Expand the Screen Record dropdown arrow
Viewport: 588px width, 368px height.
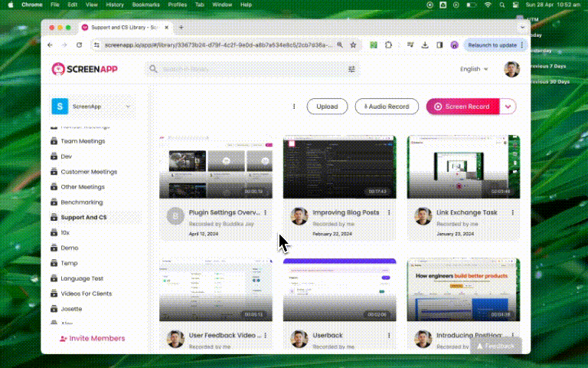[x=508, y=107]
